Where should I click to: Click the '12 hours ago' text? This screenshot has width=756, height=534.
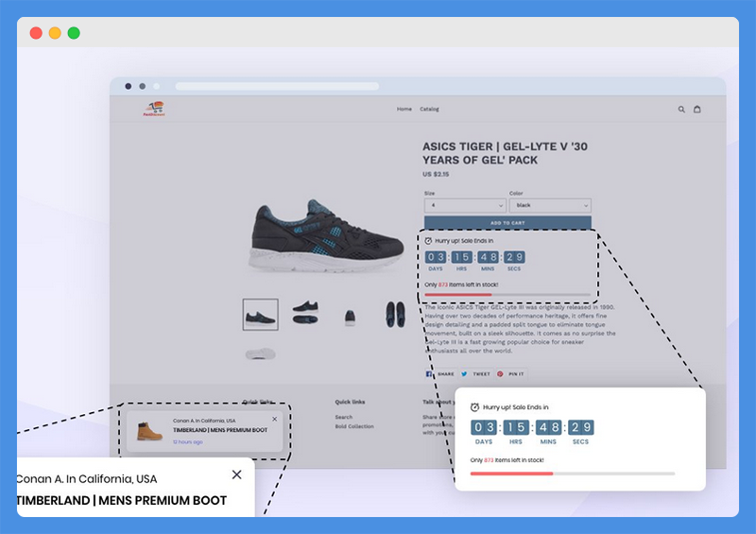188,442
